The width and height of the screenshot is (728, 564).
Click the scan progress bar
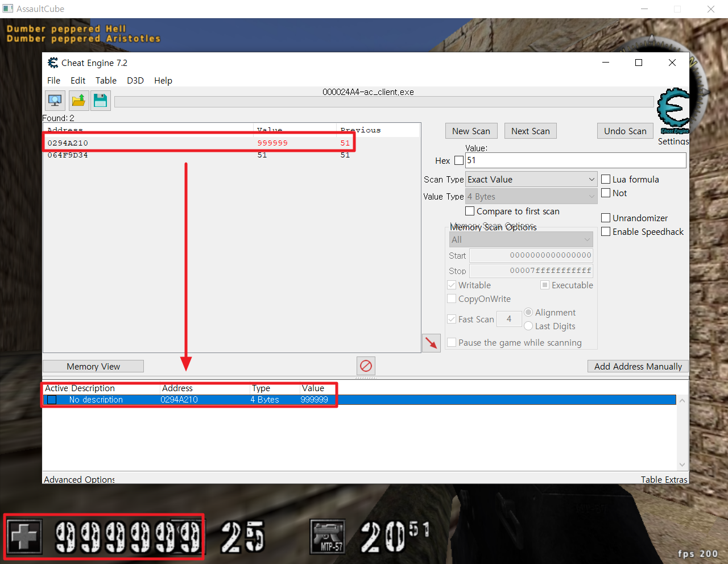(x=384, y=102)
